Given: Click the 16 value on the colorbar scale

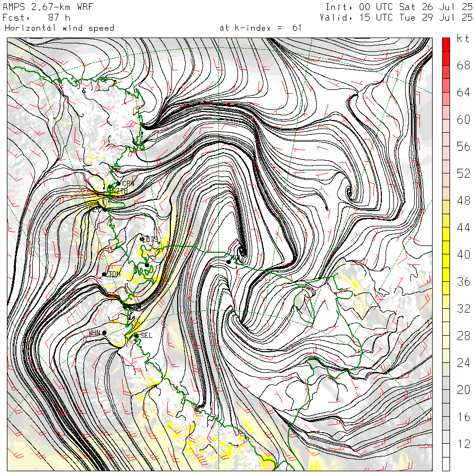Looking at the screenshot, I should point(463,417).
